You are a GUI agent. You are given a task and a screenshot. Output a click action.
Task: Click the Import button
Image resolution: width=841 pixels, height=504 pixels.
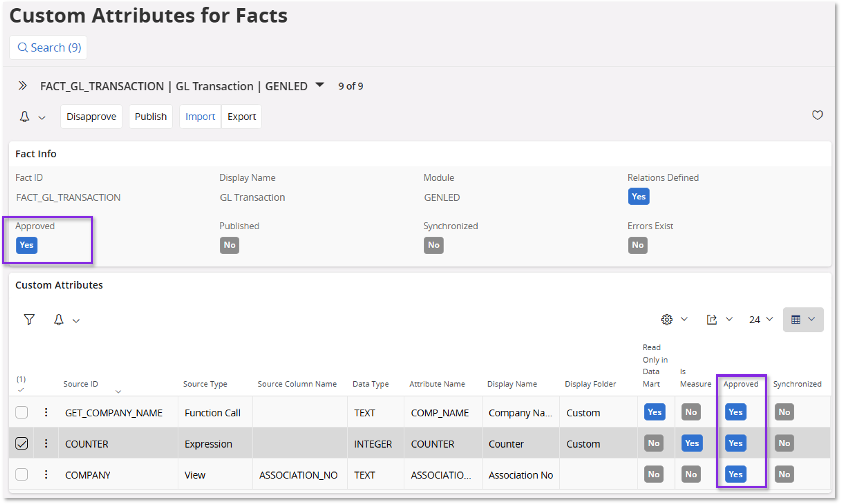click(x=200, y=117)
